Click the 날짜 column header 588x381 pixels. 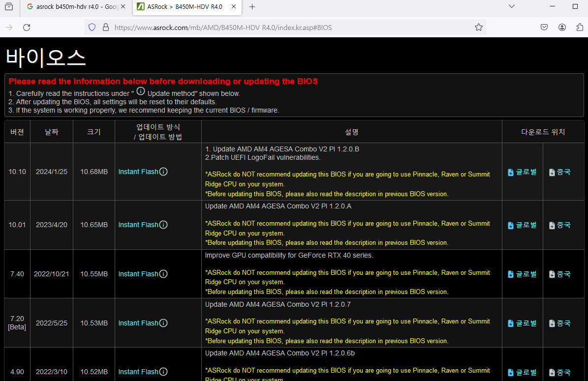pos(52,132)
